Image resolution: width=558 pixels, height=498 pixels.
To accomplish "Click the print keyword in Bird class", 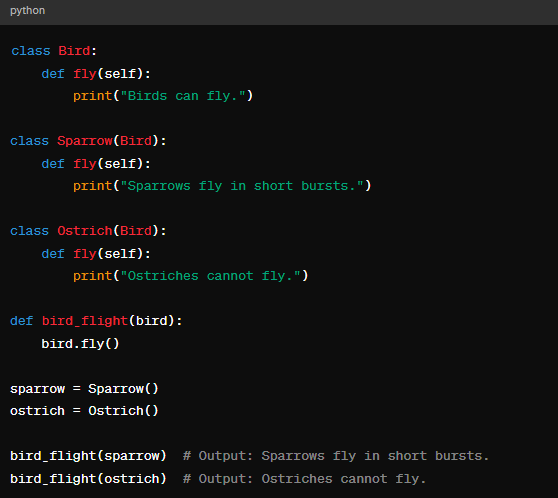I will [93, 96].
